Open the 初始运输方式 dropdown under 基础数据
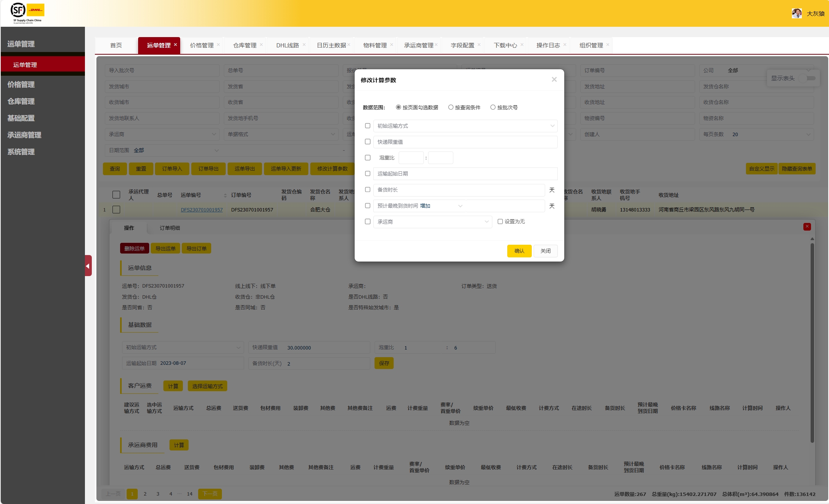Image resolution: width=829 pixels, height=504 pixels. (183, 347)
